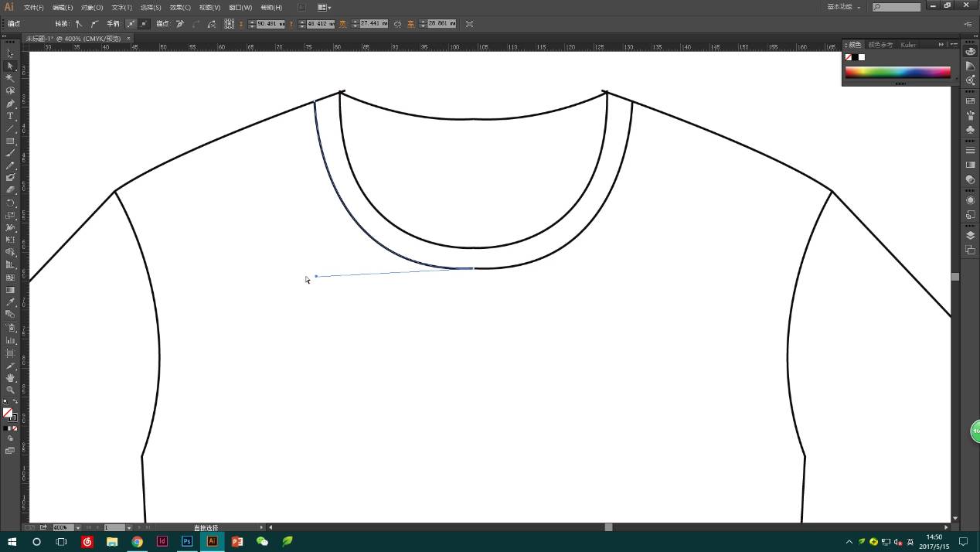980x552 pixels.
Task: Click the search field in title bar
Action: (897, 7)
